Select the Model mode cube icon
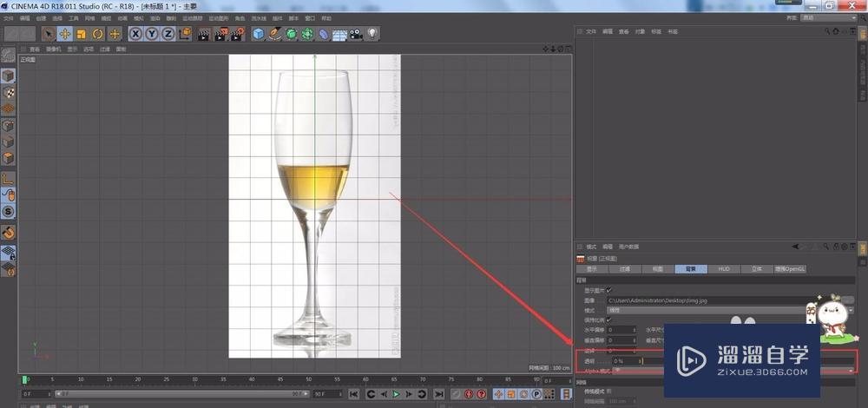Screen dimensions: 868x408 (8, 76)
